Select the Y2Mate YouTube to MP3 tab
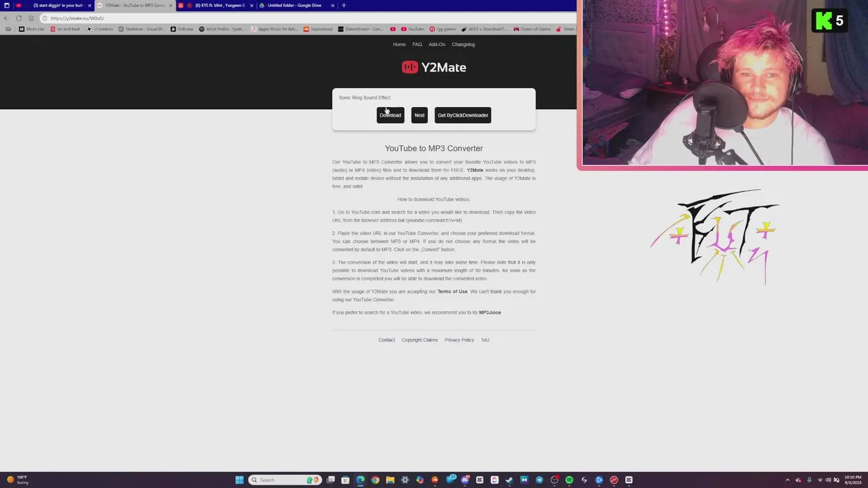868x488 pixels. coord(133,5)
